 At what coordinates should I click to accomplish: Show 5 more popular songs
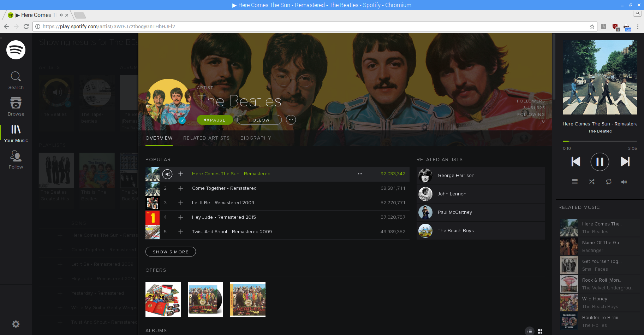point(171,252)
